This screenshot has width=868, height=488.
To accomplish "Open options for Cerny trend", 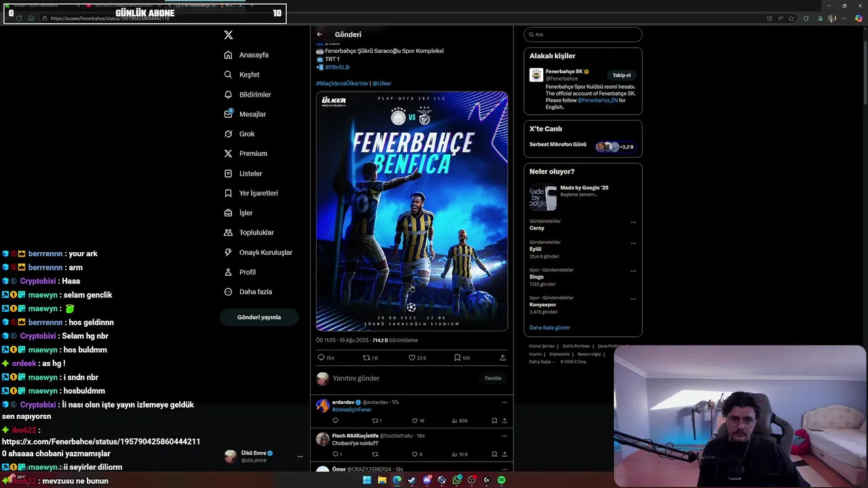I will coord(633,222).
